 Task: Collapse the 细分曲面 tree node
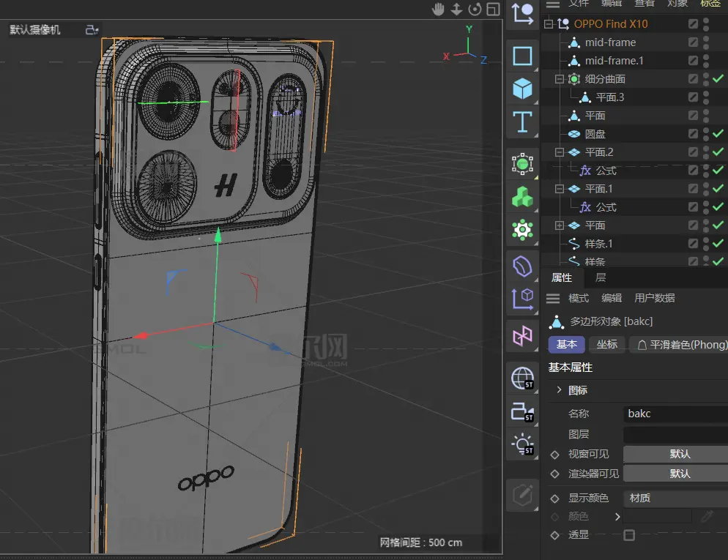point(560,79)
